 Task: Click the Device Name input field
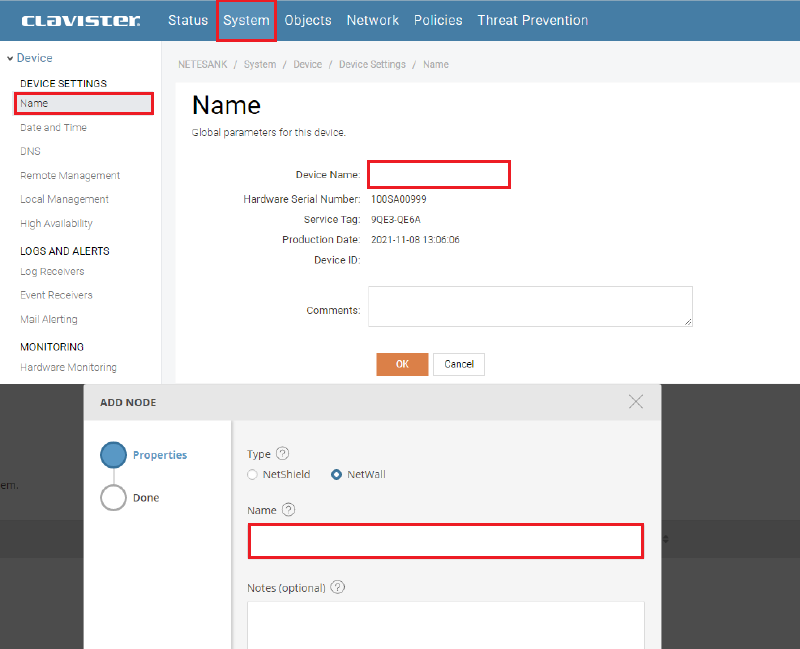point(439,174)
